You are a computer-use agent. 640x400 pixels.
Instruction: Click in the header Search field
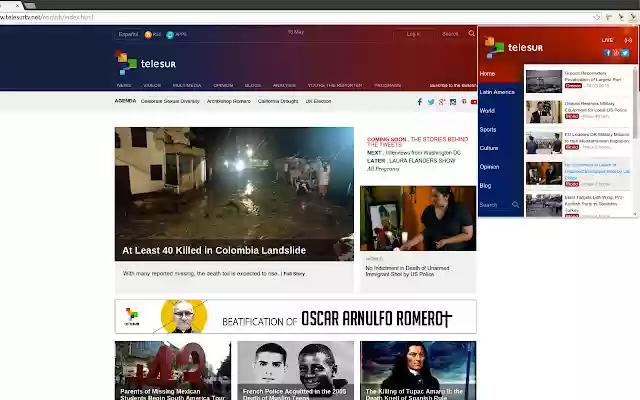click(451, 34)
